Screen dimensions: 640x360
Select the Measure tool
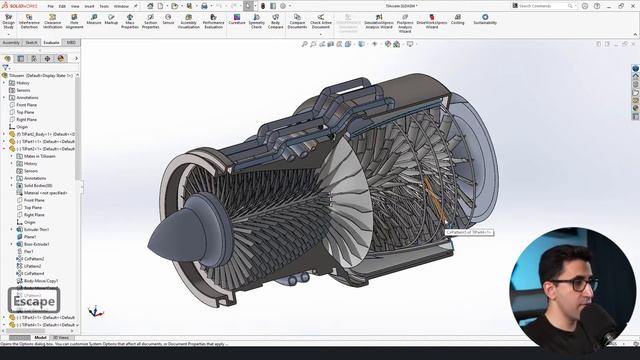(x=93, y=19)
